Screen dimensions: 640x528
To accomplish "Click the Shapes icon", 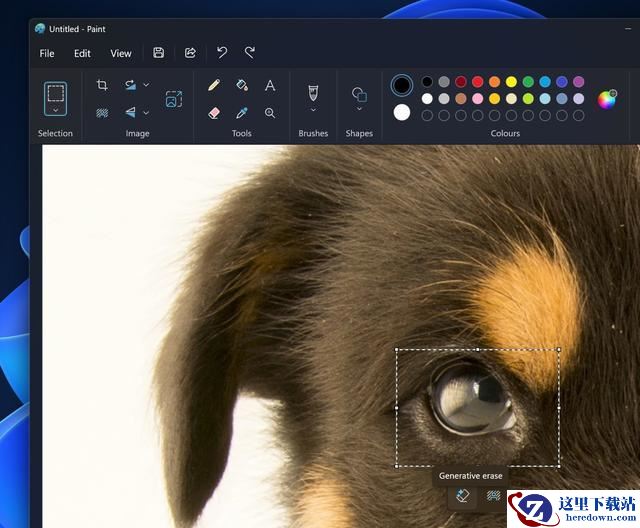I will pos(359,95).
